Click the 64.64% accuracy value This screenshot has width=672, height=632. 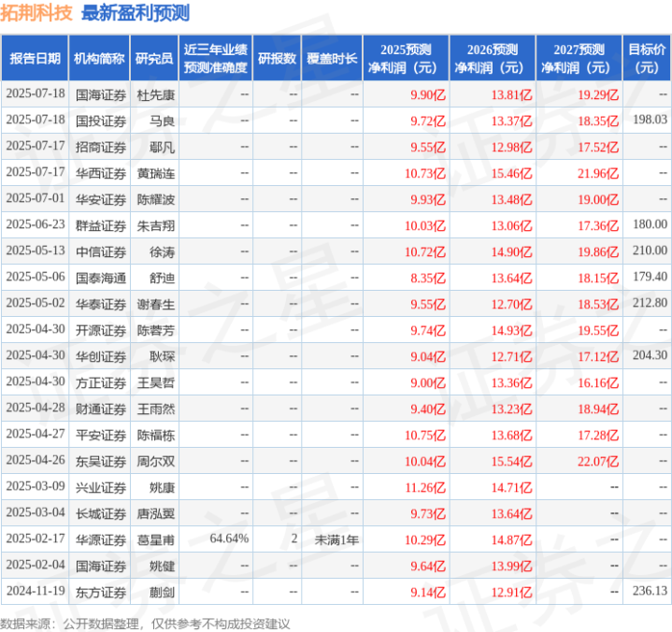[229, 539]
